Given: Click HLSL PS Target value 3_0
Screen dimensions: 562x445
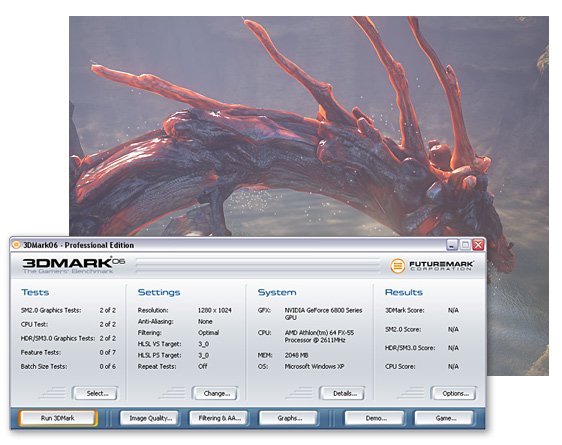Looking at the screenshot, I should pos(203,355).
